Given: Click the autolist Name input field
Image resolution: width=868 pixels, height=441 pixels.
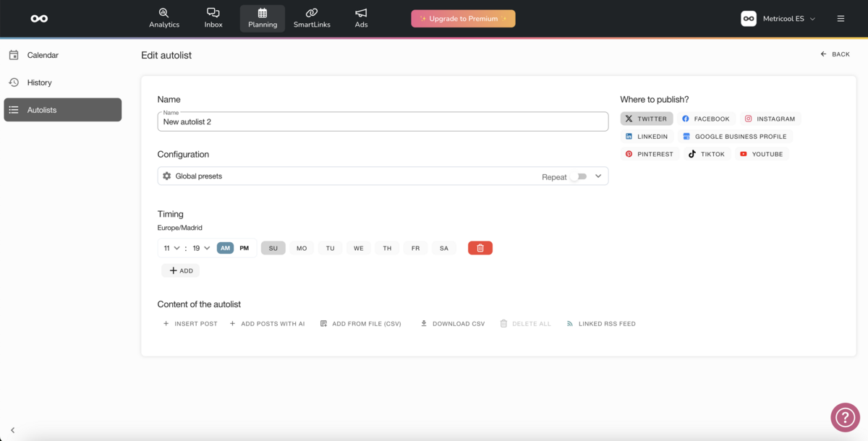Looking at the screenshot, I should [x=383, y=121].
